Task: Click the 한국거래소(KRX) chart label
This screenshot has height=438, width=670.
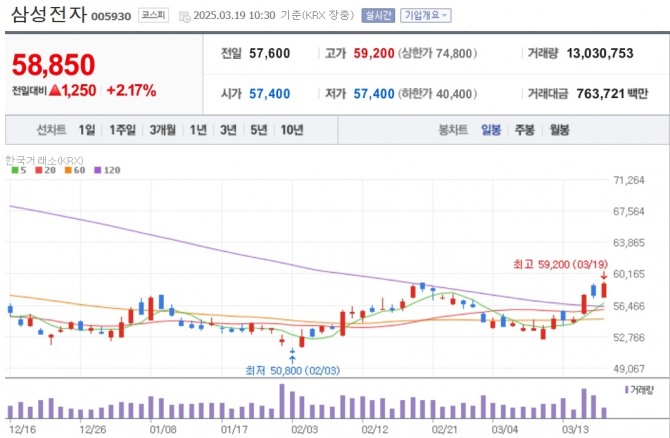Action: coord(44,161)
